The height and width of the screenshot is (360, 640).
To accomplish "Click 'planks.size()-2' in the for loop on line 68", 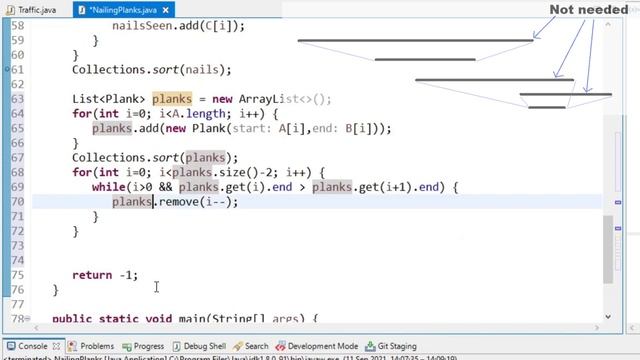I will pyautogui.click(x=222, y=172).
